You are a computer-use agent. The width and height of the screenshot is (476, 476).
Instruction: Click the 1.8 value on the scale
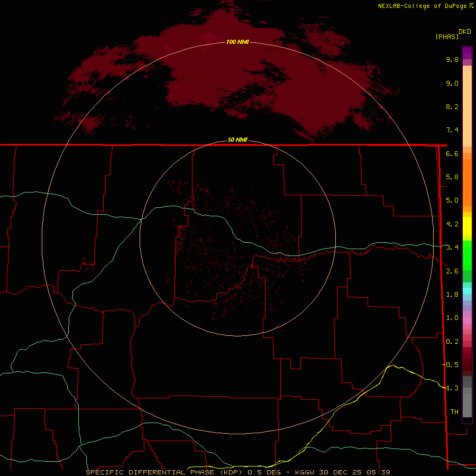point(452,295)
